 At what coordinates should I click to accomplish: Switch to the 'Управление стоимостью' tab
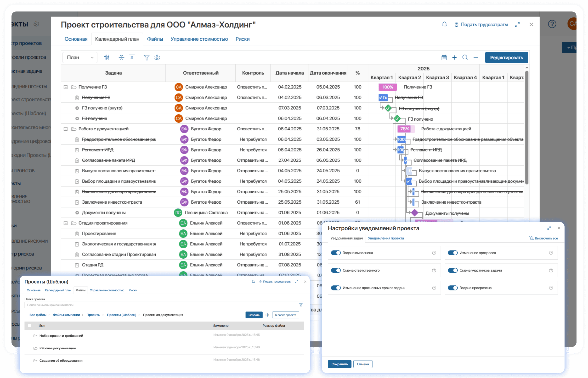coord(199,39)
